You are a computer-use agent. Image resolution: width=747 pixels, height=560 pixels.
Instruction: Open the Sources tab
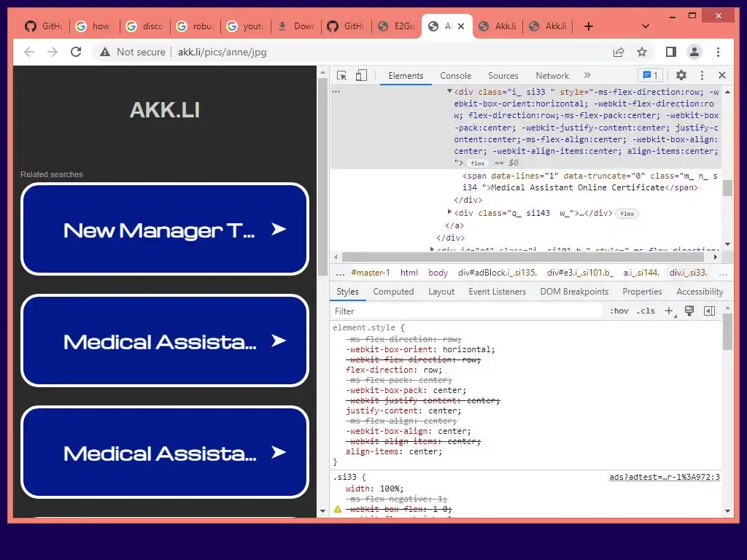[x=503, y=76]
